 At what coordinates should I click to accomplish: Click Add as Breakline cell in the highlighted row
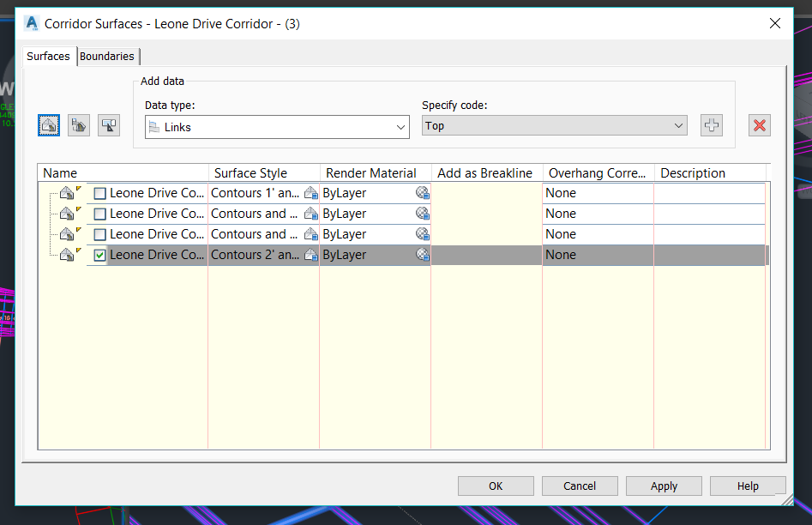click(487, 255)
